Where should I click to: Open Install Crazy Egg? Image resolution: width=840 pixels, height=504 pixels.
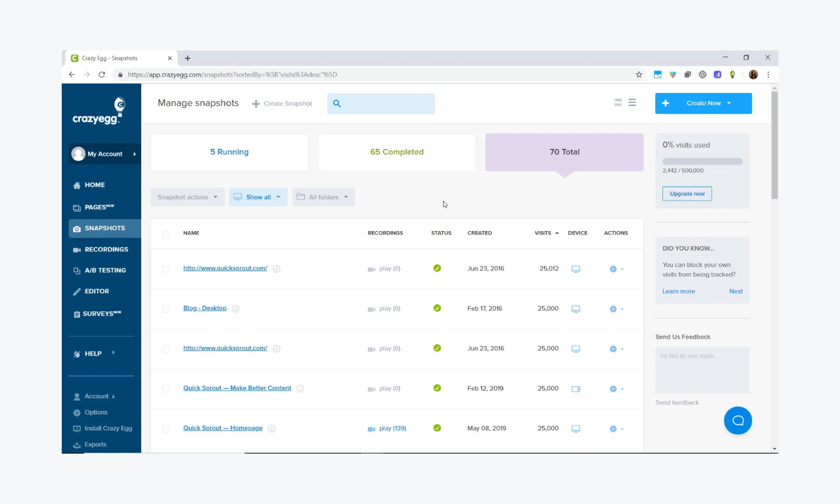103,429
